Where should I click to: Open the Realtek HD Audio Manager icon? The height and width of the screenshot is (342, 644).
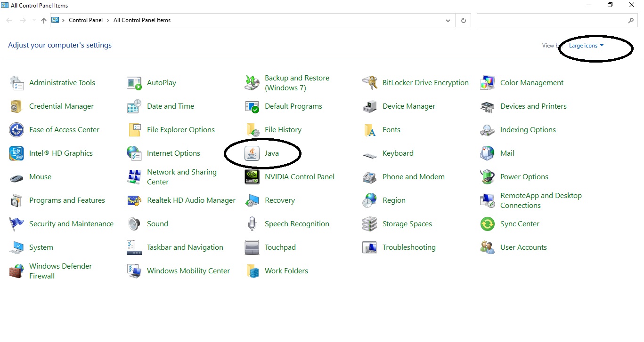134,200
